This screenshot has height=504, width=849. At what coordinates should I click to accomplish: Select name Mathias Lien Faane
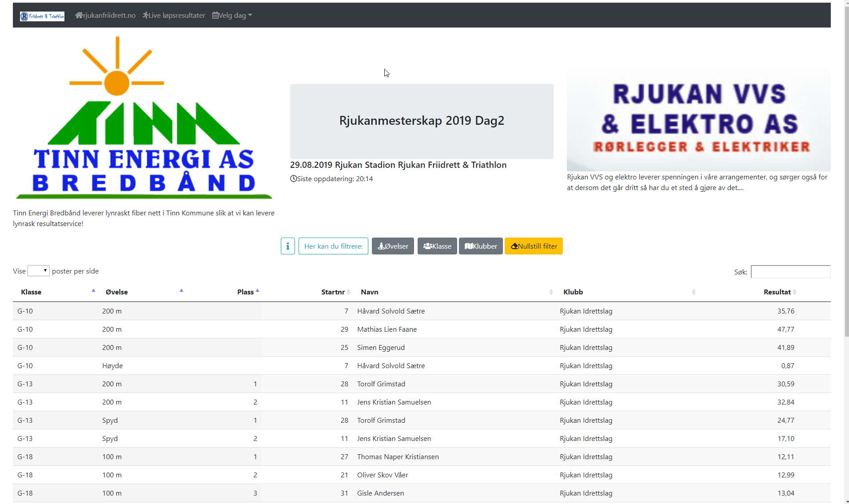click(387, 329)
